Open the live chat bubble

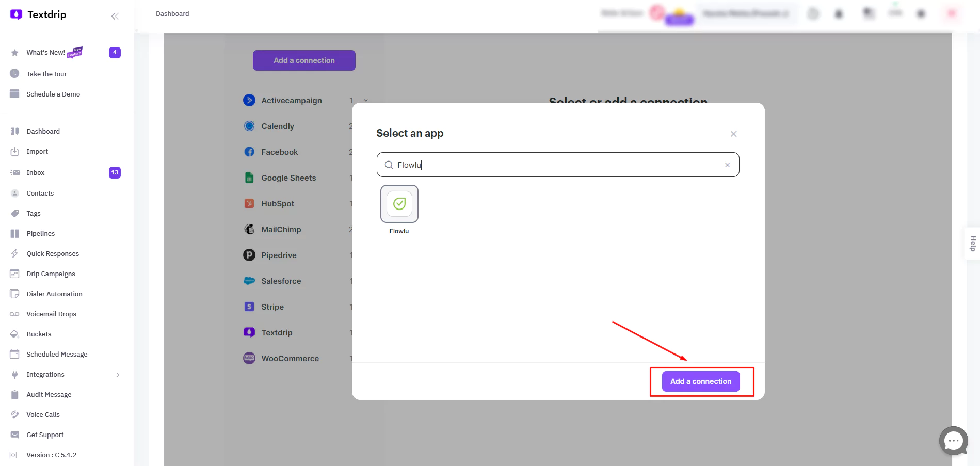click(953, 441)
